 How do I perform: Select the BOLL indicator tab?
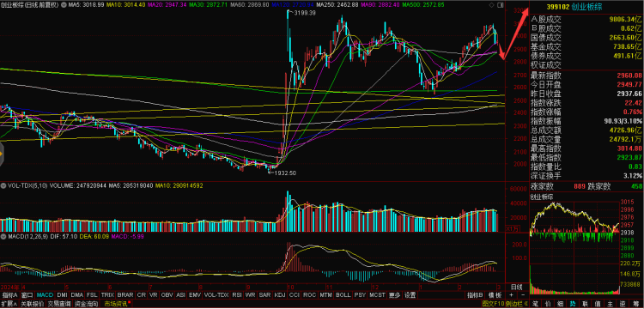click(x=343, y=295)
